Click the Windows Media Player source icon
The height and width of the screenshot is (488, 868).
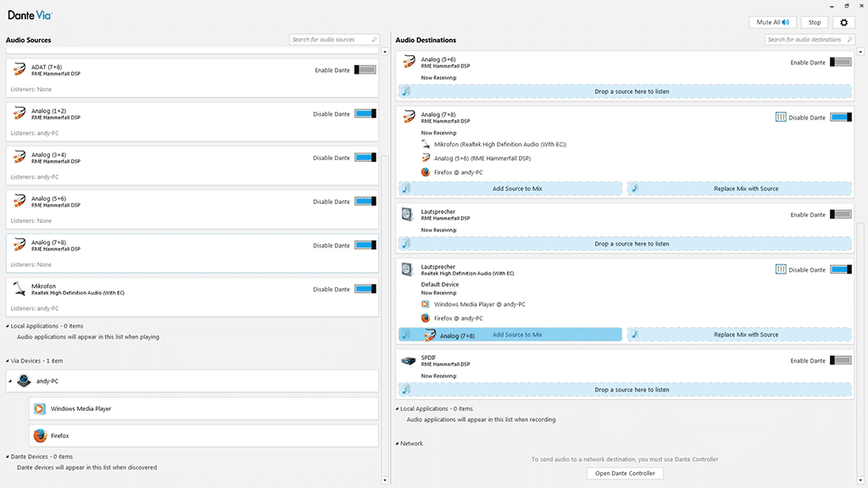coord(39,408)
